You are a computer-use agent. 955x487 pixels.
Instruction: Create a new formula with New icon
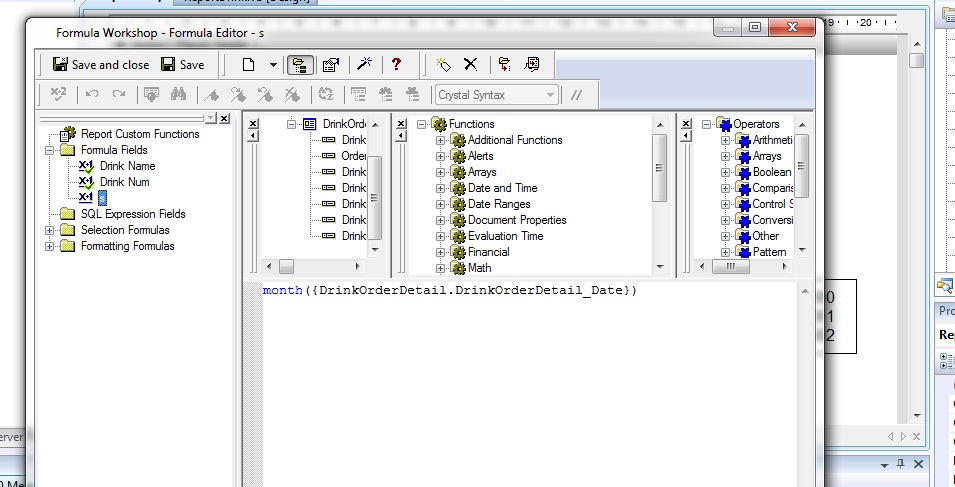pyautogui.click(x=248, y=65)
